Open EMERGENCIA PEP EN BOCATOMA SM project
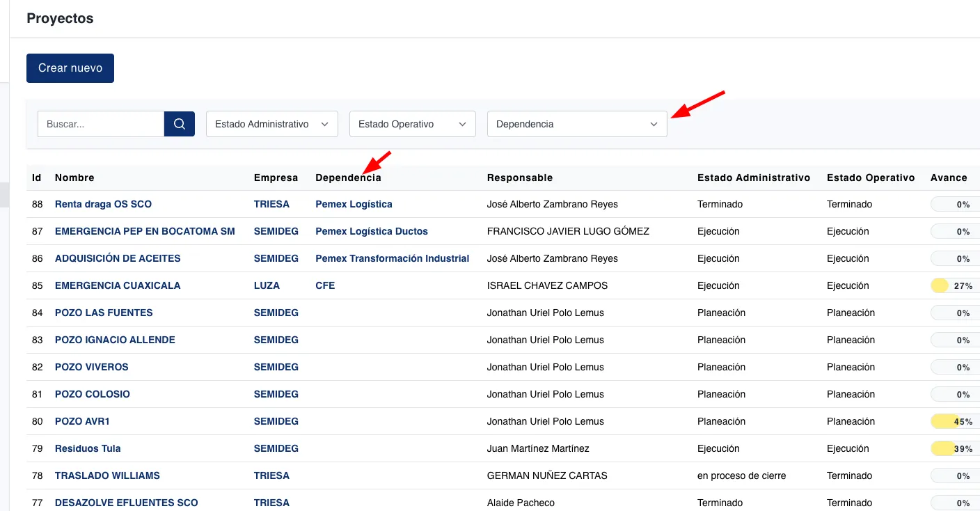Viewport: 980px width, 511px height. [145, 231]
